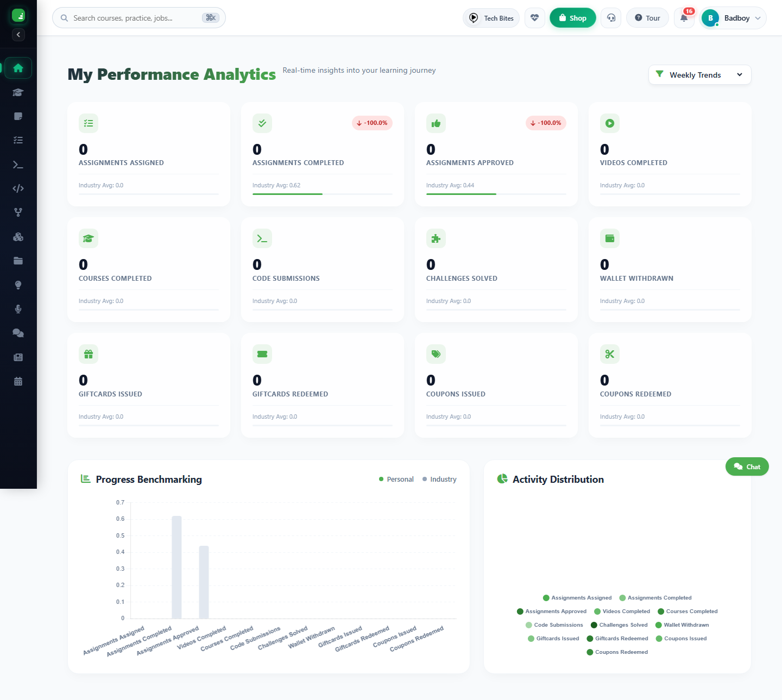The width and height of the screenshot is (782, 700).
Task: Click the Progress Benchmarking chart icon
Action: point(85,479)
